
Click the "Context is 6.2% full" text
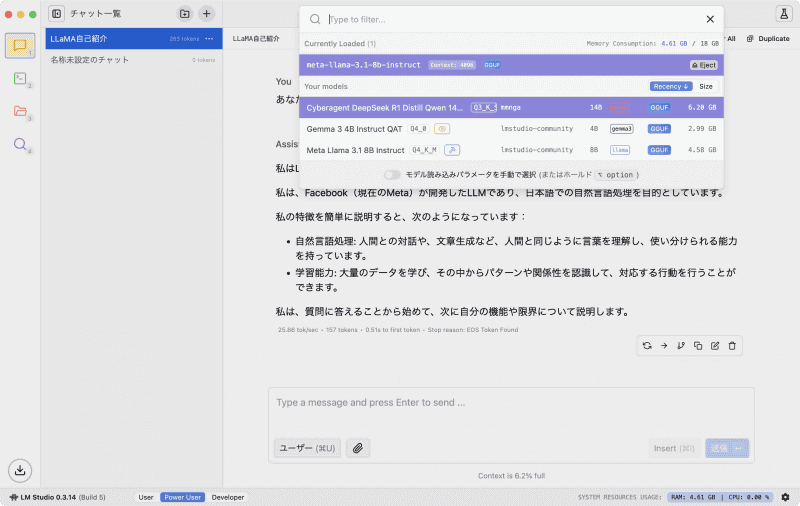[511, 475]
